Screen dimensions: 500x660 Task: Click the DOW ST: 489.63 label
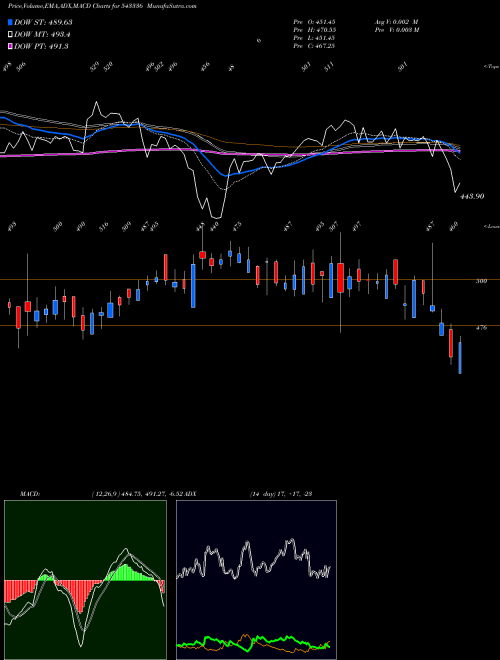[x=43, y=22]
